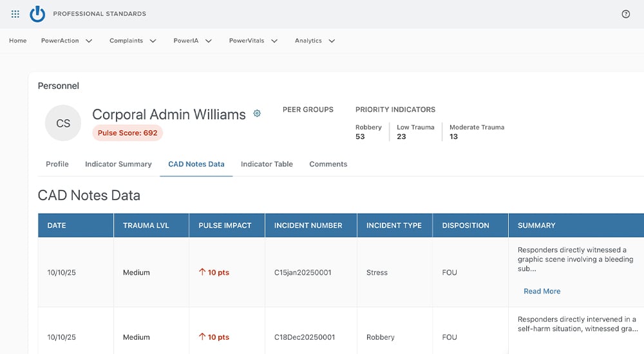Click the CS avatar circle

[x=63, y=123]
